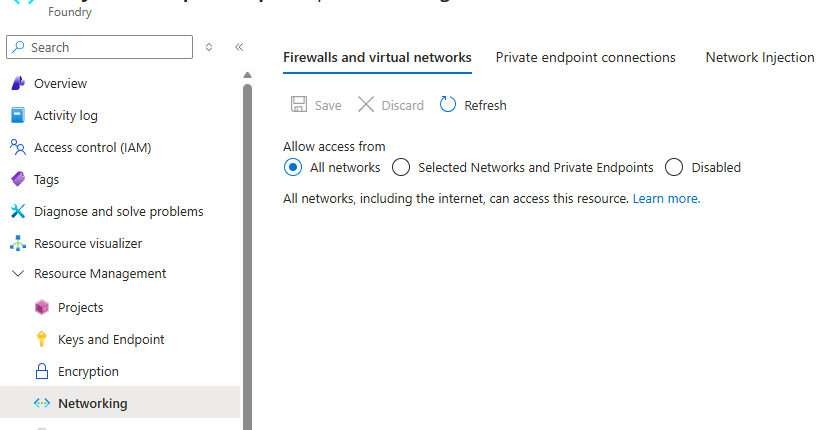Choose Selected Networks and Private Endpoints

401,168
